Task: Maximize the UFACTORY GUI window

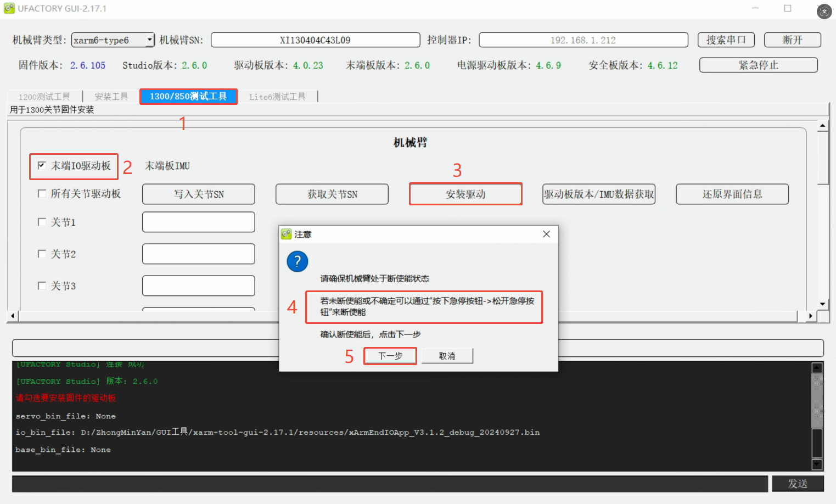Action: coord(788,8)
